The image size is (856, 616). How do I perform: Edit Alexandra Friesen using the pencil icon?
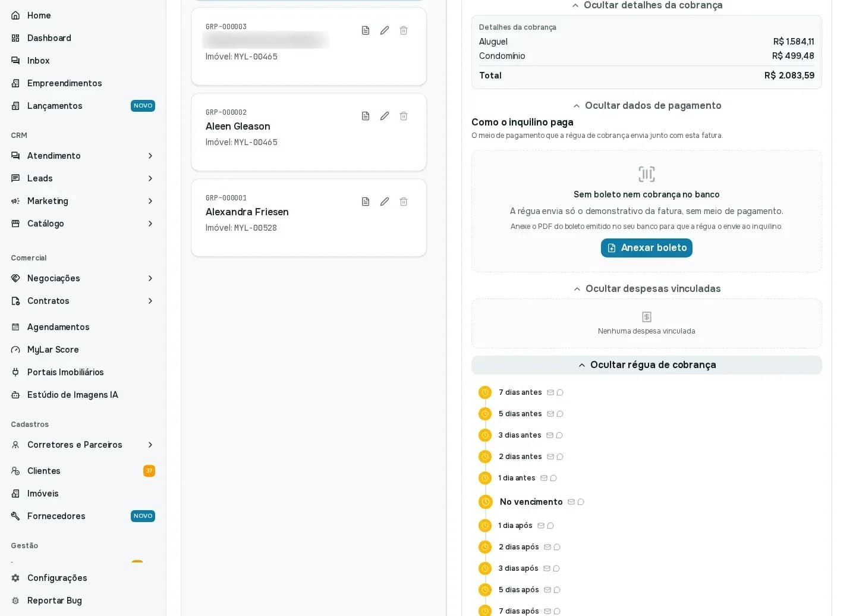click(385, 202)
